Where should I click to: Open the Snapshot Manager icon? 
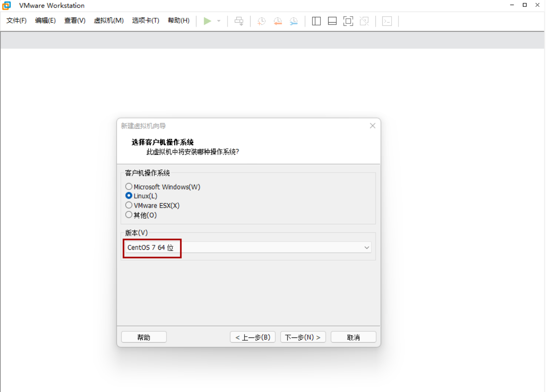[294, 21]
